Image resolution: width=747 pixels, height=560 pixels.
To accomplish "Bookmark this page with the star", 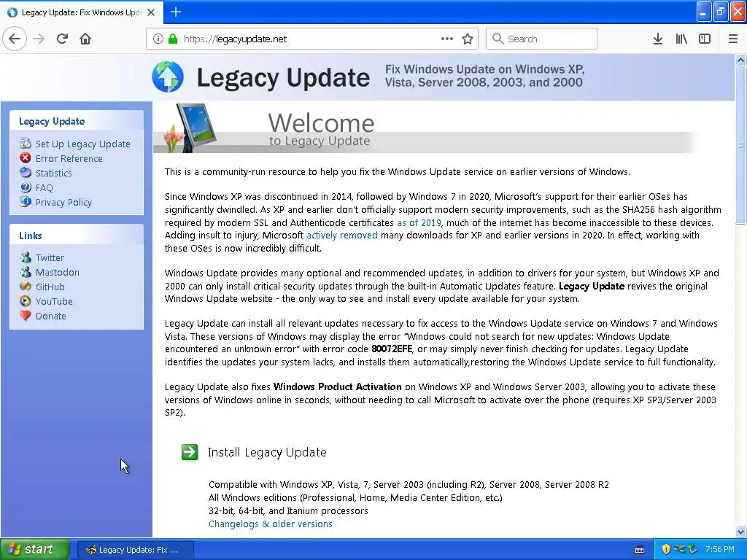I will click(x=468, y=39).
